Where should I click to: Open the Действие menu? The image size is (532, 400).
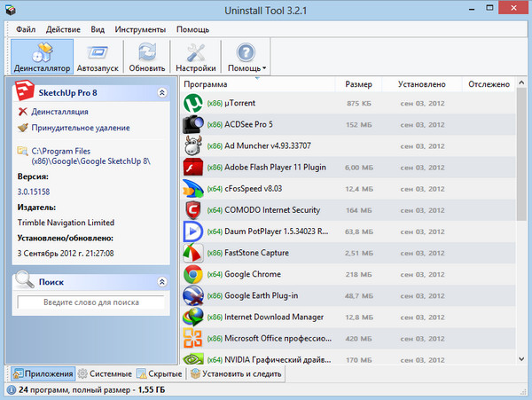coord(63,29)
